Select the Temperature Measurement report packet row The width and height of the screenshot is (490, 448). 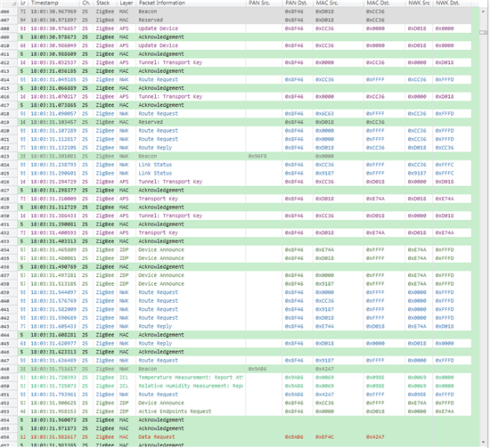click(x=235, y=377)
